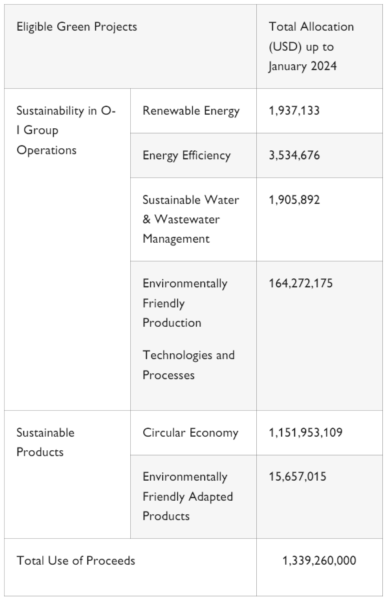
Task: Click the value 1,937,133
Action: click(x=294, y=111)
